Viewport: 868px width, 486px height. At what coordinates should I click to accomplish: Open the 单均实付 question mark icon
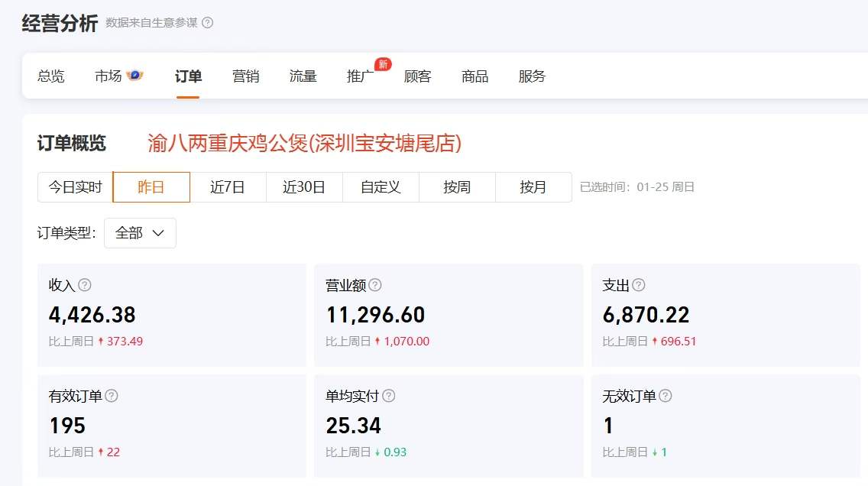pos(388,396)
